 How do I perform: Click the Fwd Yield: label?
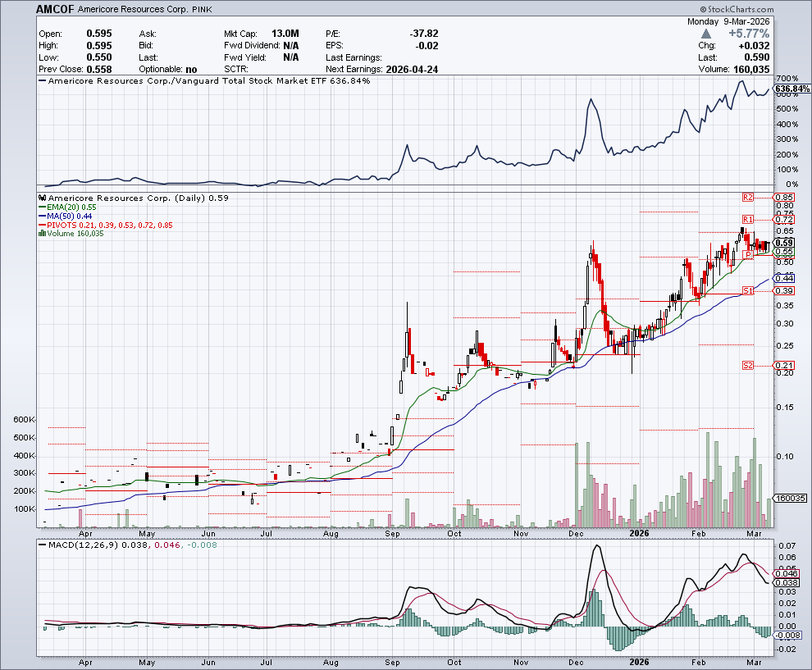(245, 57)
